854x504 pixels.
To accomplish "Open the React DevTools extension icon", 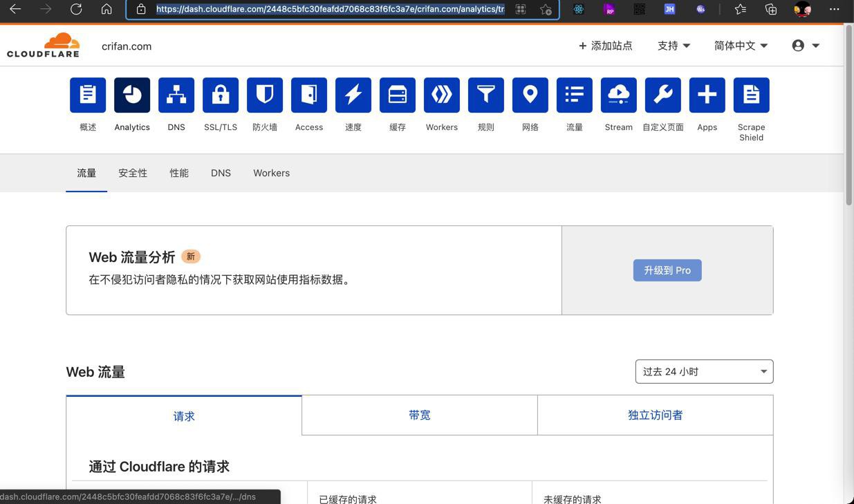I will click(579, 9).
